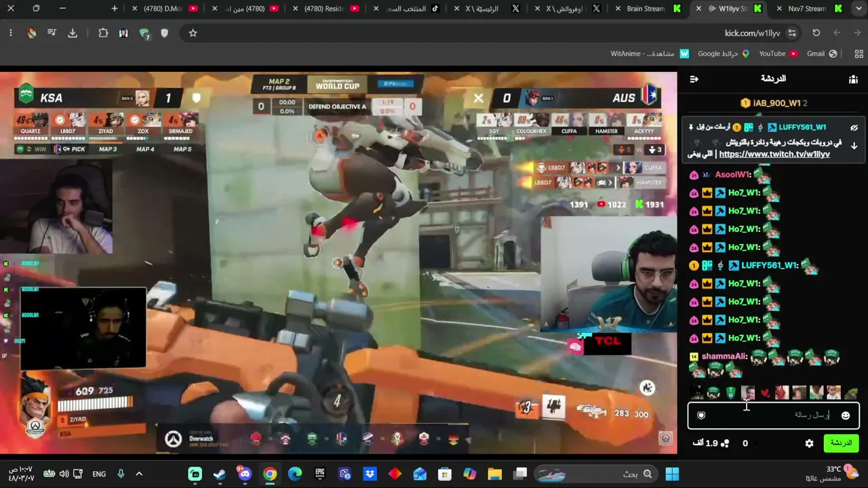The image size is (868, 488).
Task: Click the taskbar search box
Action: pyautogui.click(x=595, y=474)
